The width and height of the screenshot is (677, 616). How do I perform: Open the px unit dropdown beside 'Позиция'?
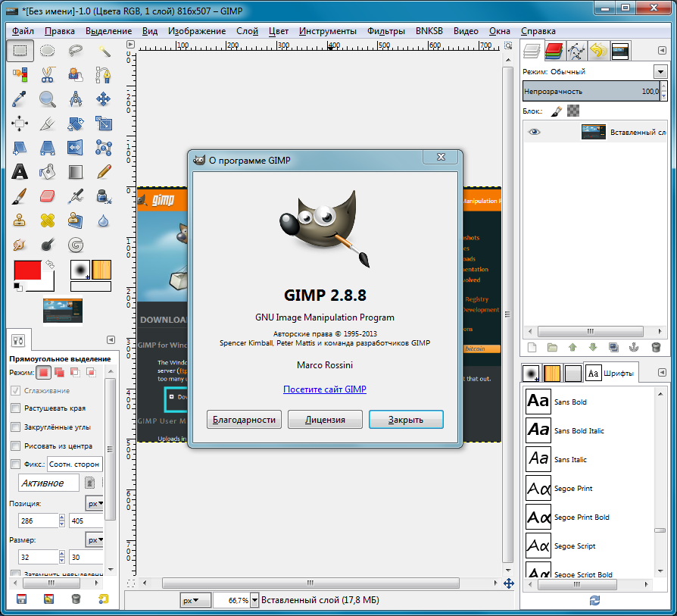pos(95,503)
